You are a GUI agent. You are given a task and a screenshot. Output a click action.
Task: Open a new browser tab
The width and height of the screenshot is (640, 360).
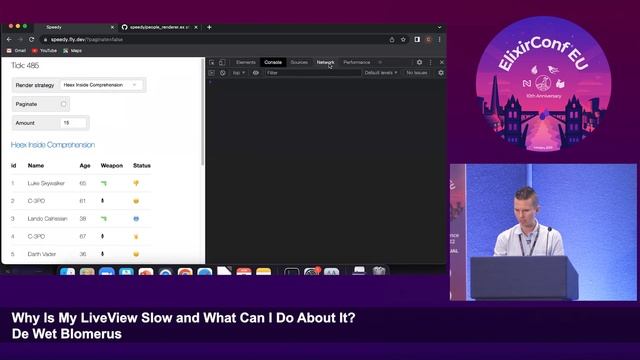point(209,27)
